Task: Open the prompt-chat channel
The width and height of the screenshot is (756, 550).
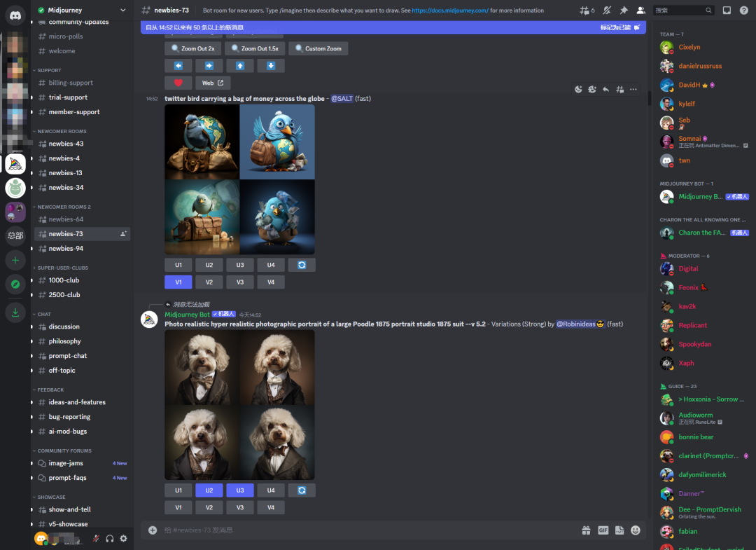Action: click(x=68, y=356)
